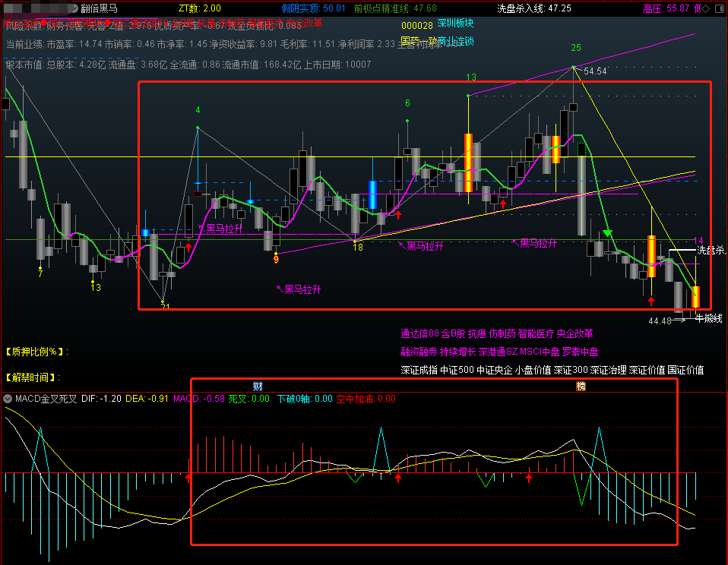This screenshot has height=565, width=728.
Task: Click the blue 财 finance event marker
Action: 258,386
